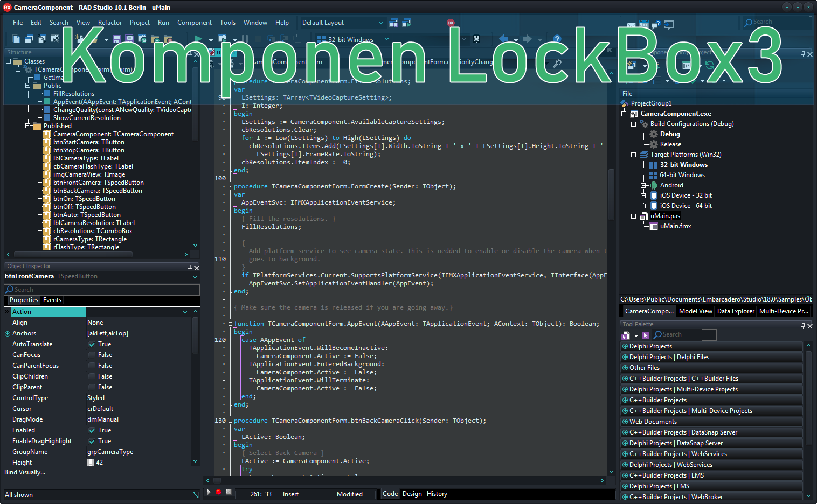Select uMain.fmx in the project tree
Image resolution: width=817 pixels, height=504 pixels.
tap(675, 226)
